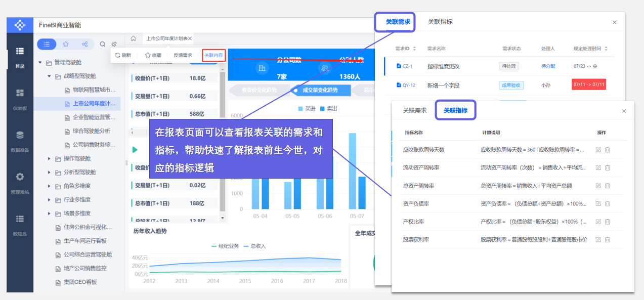This screenshot has width=644, height=300.
Task: Delete the 股票获利率 indicator
Action: [608, 239]
